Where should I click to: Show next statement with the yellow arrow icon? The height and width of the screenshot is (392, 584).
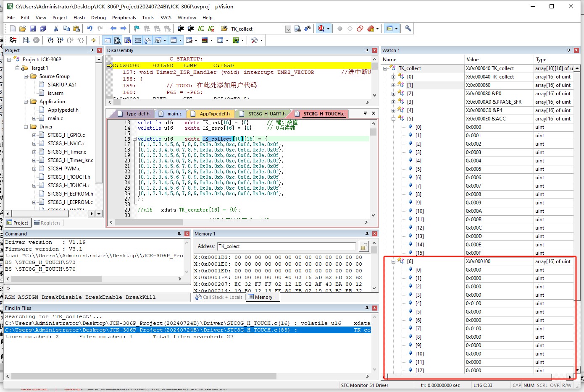(x=93, y=40)
